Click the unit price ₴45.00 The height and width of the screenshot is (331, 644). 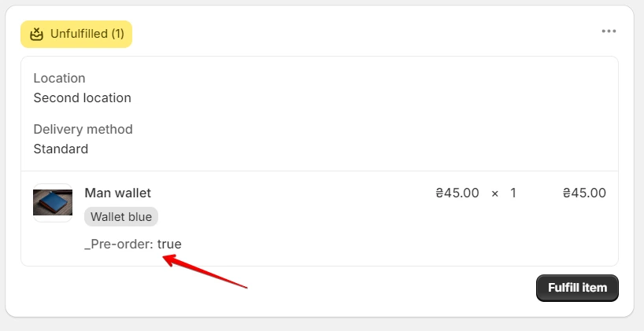457,193
